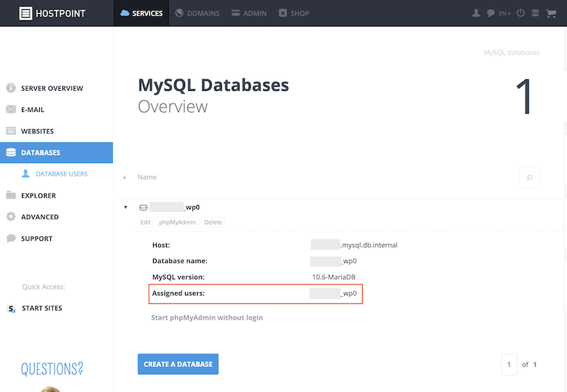Click the power logout icon
Screen dimensions: 567x392
tap(520, 13)
